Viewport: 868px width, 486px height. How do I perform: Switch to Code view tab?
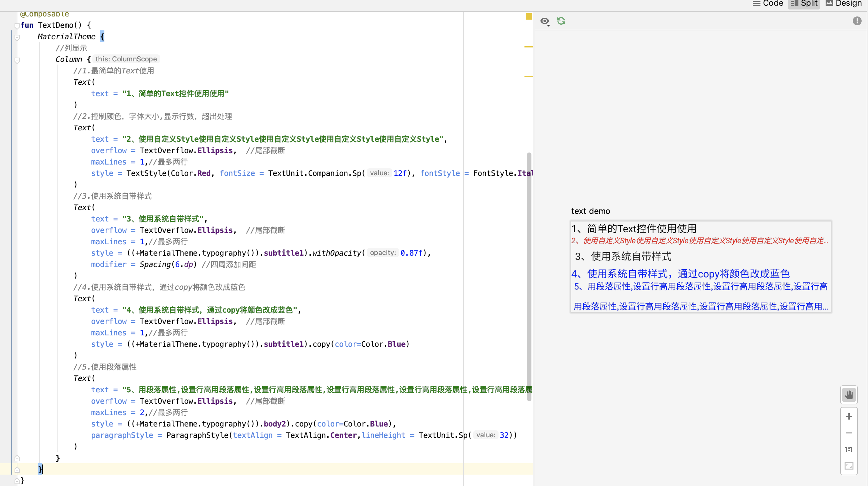768,3
